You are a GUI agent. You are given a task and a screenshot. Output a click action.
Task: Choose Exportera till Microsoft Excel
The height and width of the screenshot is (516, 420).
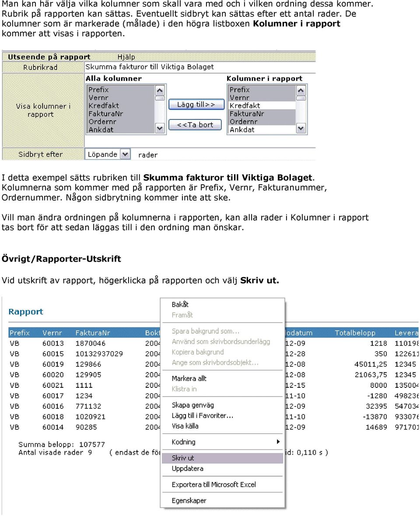click(222, 484)
